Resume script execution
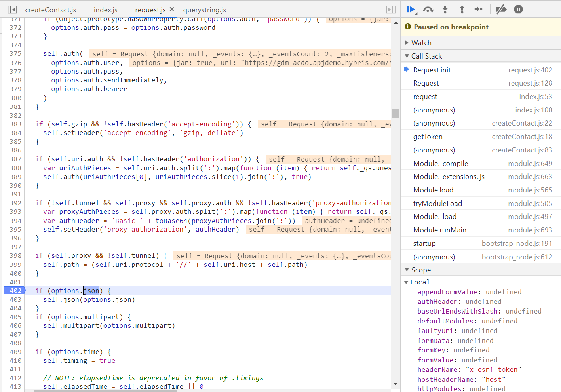 411,10
